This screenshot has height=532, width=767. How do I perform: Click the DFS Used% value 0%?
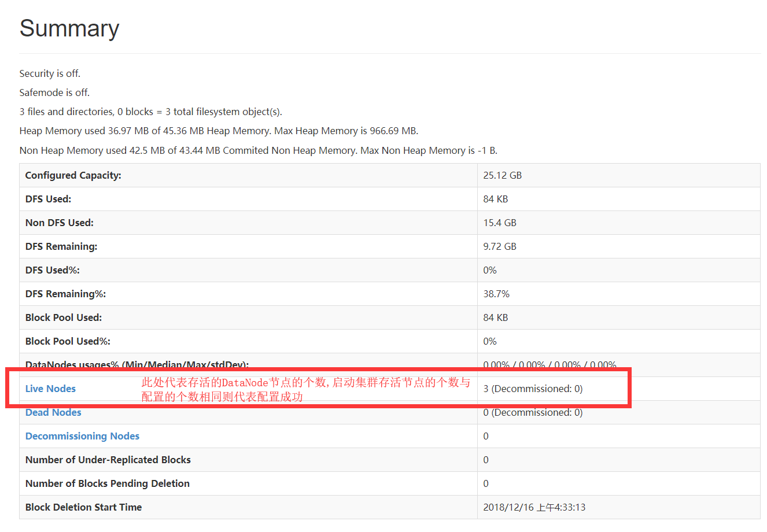pos(490,270)
